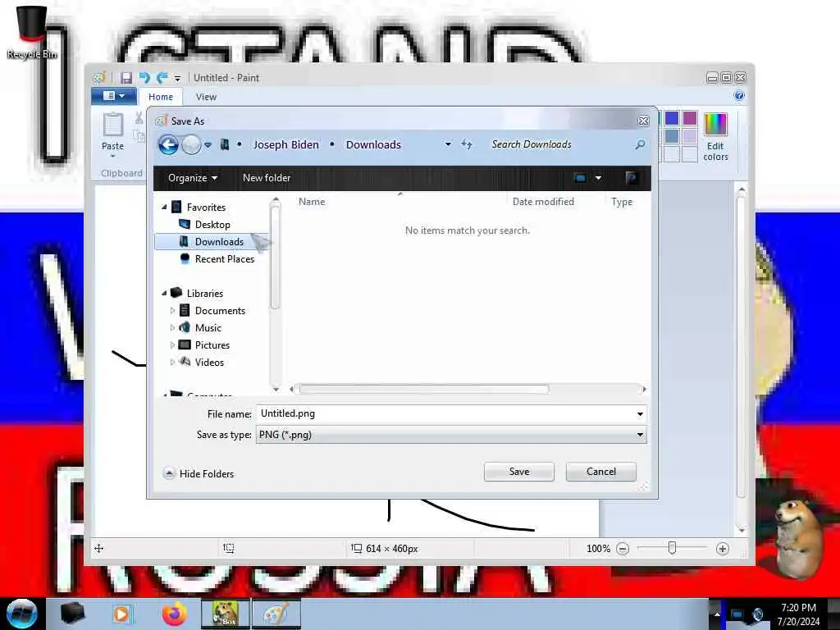Collapse the Libraries tree group
840x630 pixels.
pos(164,293)
